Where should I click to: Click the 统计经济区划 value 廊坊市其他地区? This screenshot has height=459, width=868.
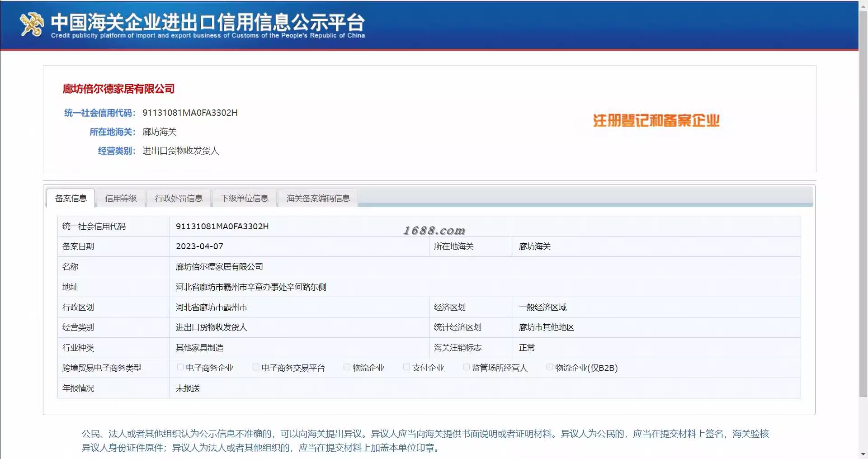pyautogui.click(x=546, y=327)
